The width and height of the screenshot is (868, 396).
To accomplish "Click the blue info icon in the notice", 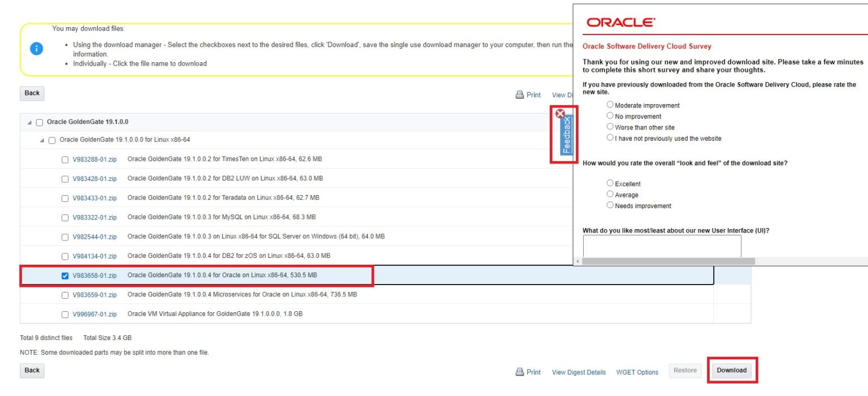I will pos(36,49).
